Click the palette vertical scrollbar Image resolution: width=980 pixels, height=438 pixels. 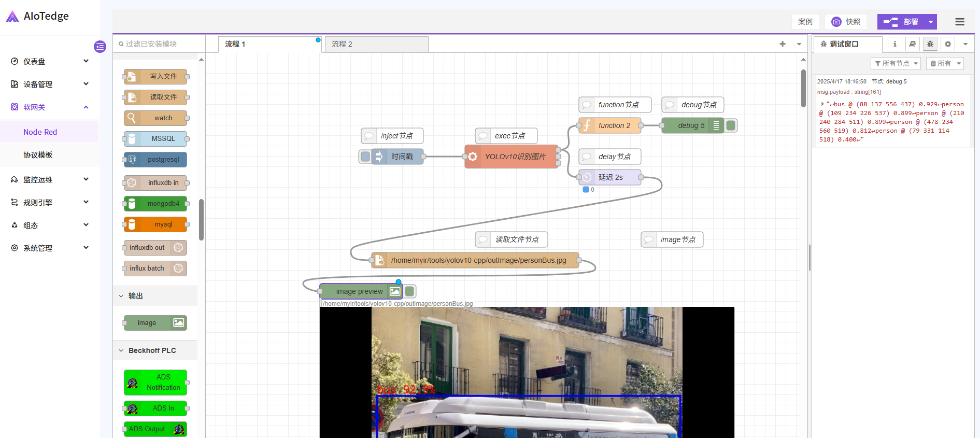tap(201, 219)
